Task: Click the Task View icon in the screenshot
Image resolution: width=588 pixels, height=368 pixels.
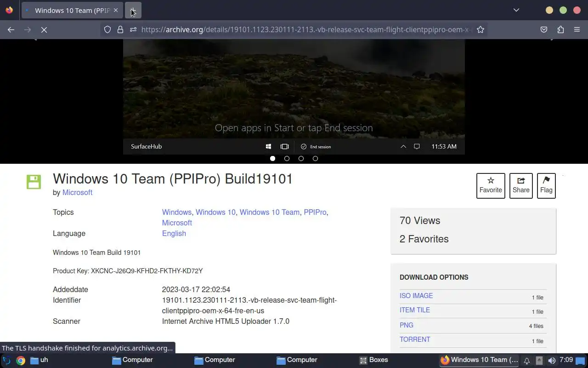Action: [285, 146]
